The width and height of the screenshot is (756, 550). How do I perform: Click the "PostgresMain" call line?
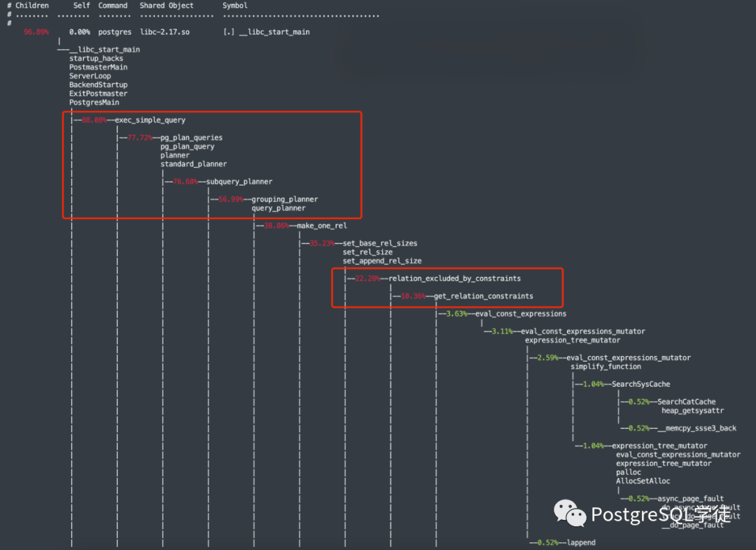point(94,102)
